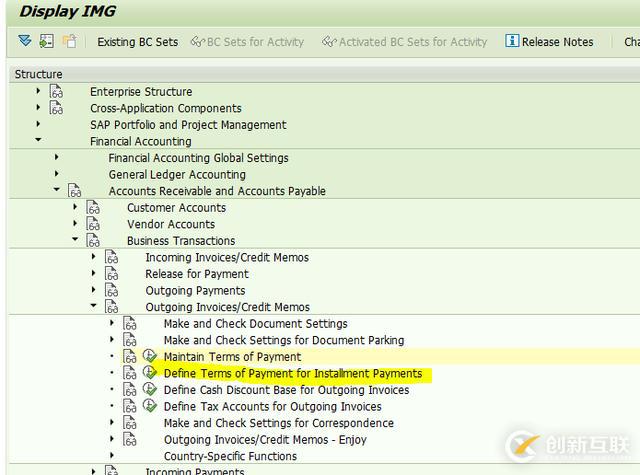Open documentation icon for Outgoing Invoices/Credit Memos - Enjoy
Viewport: 640px width, 475px height.
tap(130, 439)
